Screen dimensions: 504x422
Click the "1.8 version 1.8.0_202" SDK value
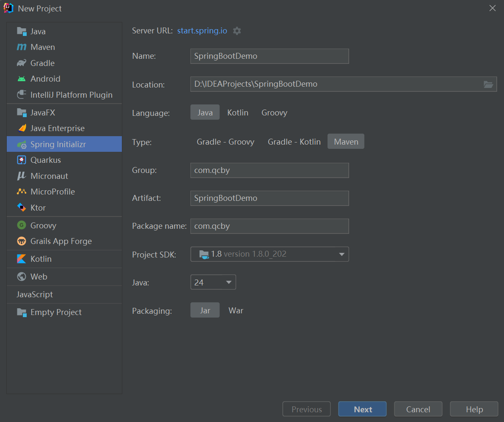pos(248,254)
